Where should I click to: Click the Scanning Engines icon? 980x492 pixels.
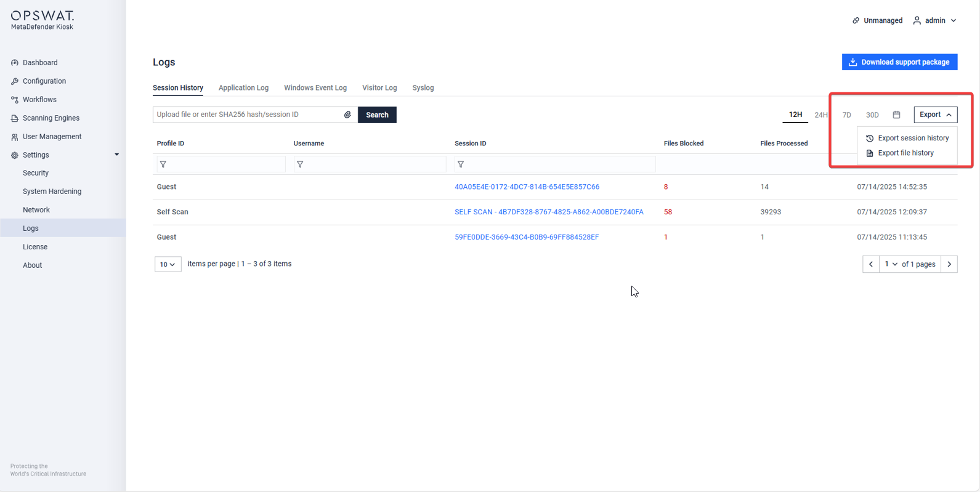pyautogui.click(x=15, y=118)
